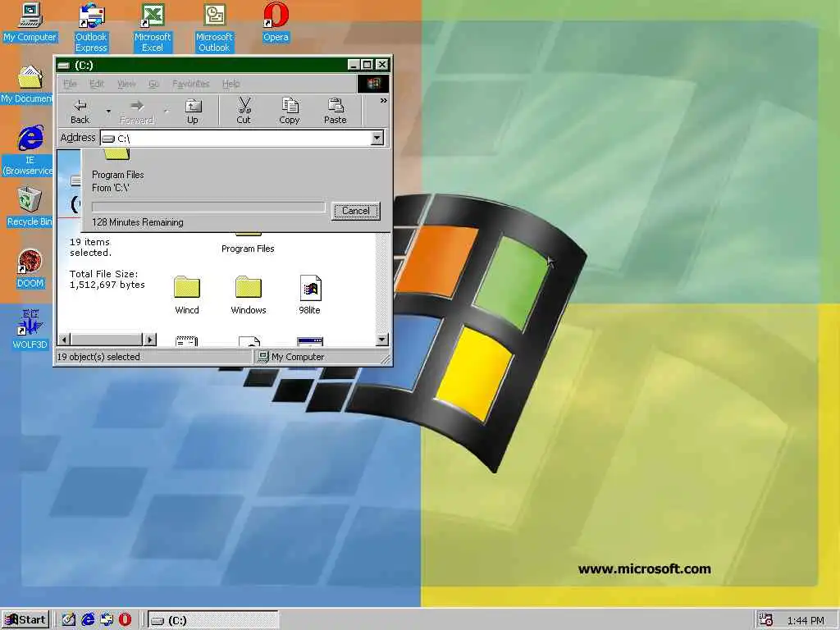Image resolution: width=840 pixels, height=630 pixels.
Task: Click the system tray scheduler icon
Action: (x=766, y=620)
